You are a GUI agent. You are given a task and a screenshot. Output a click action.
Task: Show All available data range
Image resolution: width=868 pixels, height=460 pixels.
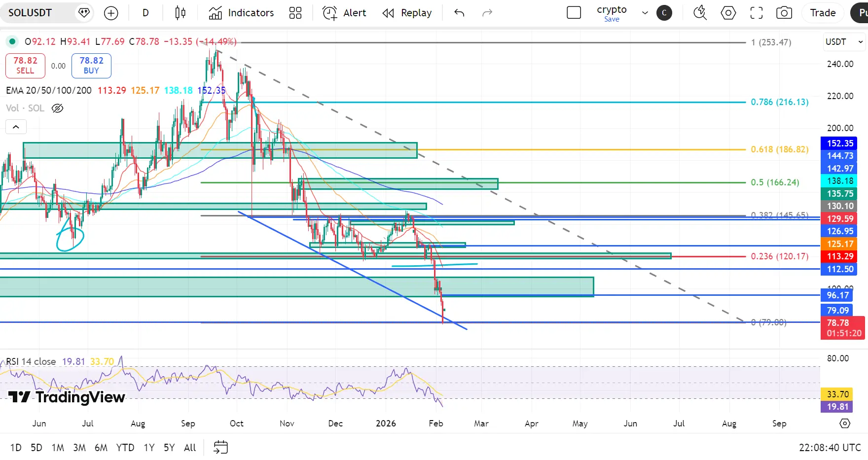pos(190,448)
